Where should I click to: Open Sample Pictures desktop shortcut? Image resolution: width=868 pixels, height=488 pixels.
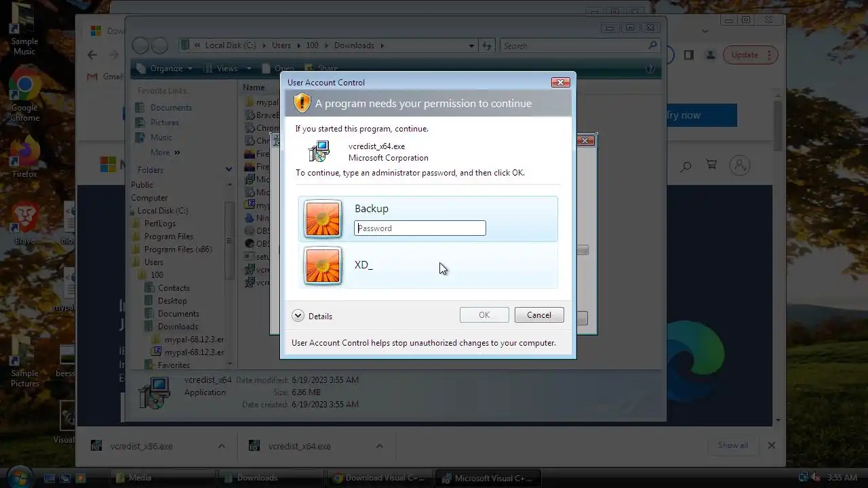[24, 361]
